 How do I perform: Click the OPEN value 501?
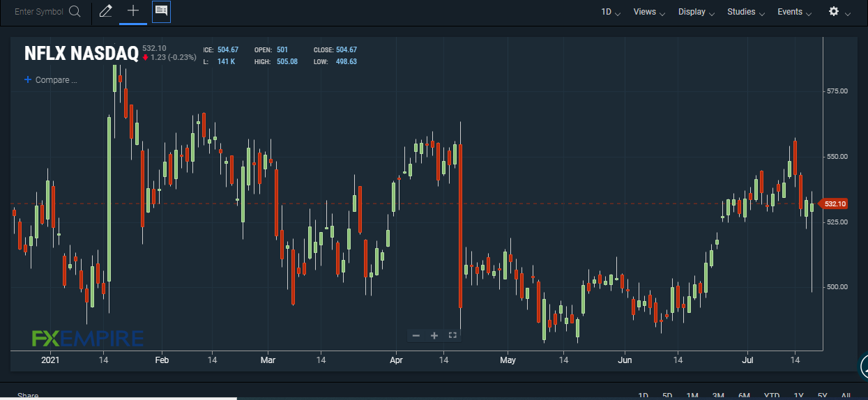(282, 50)
